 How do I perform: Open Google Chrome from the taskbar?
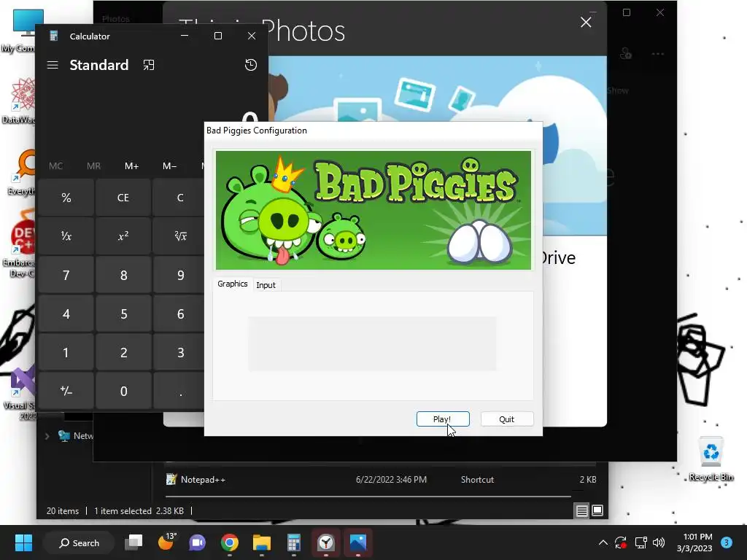pyautogui.click(x=230, y=542)
